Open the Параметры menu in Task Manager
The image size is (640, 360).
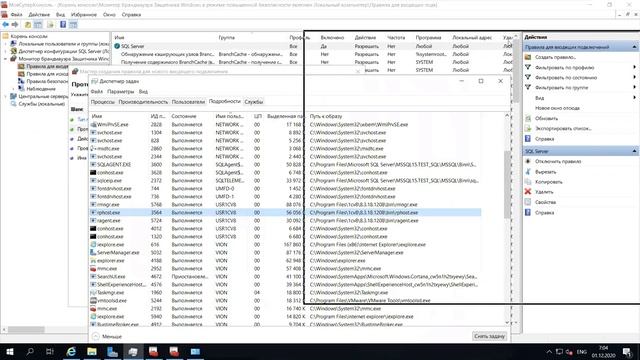point(120,92)
